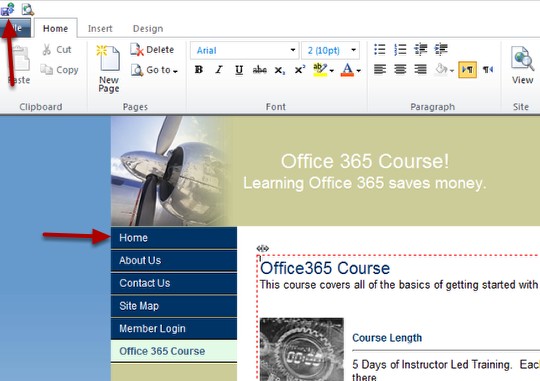Viewport: 540px width, 381px height.
Task: Switch to the Home ribbon tab
Action: point(55,29)
